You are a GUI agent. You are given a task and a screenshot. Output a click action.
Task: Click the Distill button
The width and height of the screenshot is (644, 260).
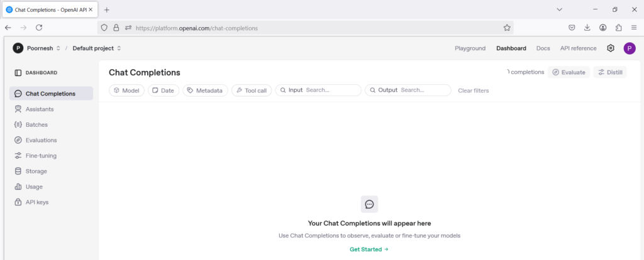610,72
